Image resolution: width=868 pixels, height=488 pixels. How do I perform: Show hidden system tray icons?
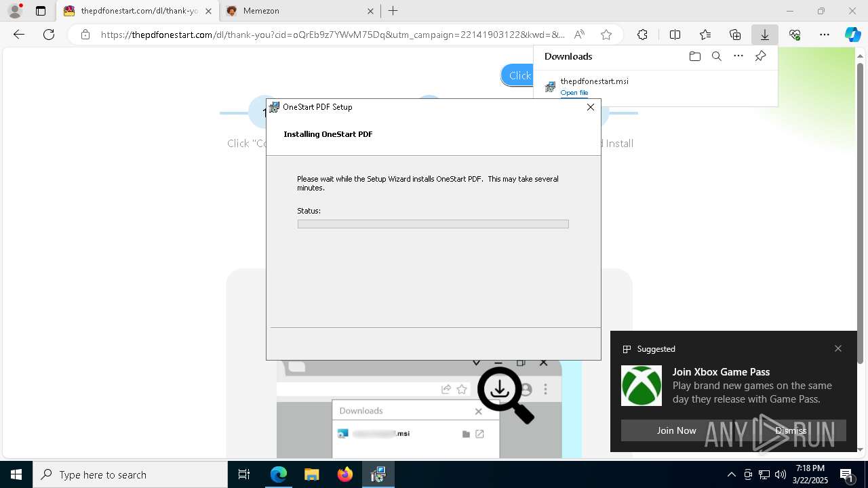[731, 474]
